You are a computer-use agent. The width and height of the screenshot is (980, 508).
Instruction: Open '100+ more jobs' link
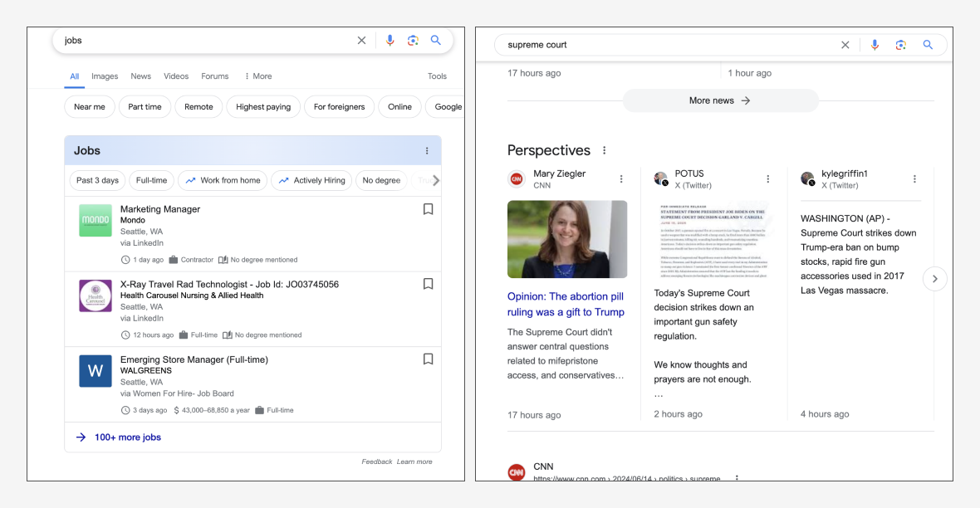tap(128, 437)
